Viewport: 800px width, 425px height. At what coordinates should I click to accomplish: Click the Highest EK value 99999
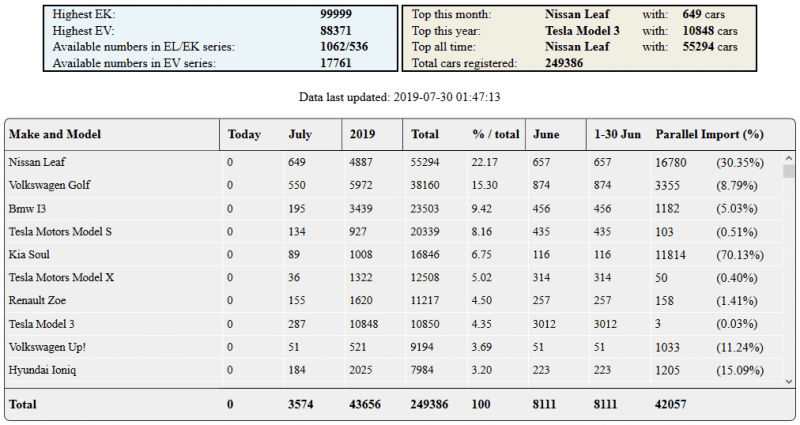(x=336, y=14)
